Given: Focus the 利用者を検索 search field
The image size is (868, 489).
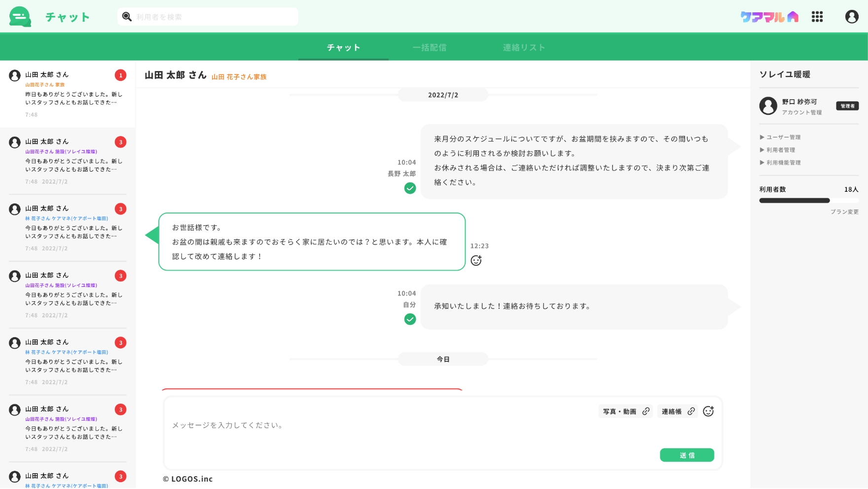Looking at the screenshot, I should coord(208,17).
